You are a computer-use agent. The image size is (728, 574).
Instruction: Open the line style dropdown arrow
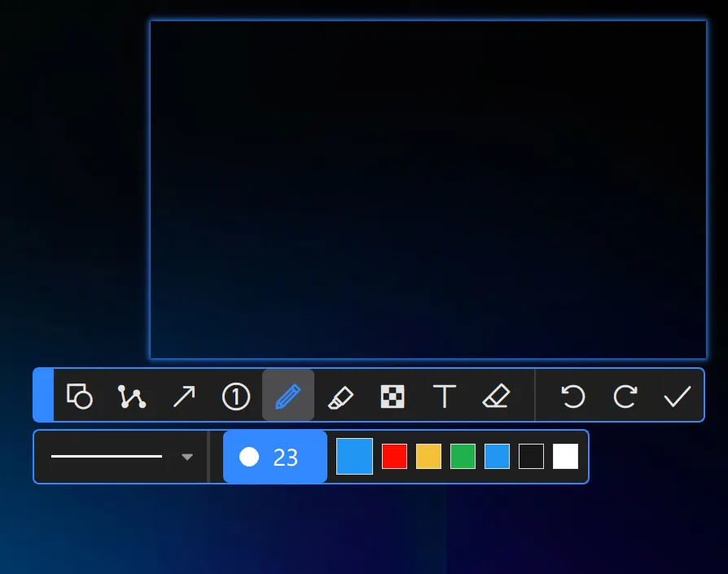tap(187, 458)
